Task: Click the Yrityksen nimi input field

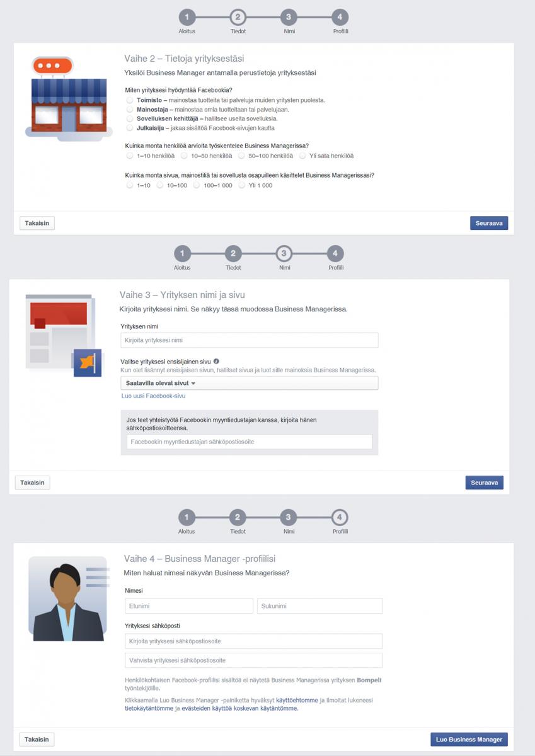Action: (250, 340)
